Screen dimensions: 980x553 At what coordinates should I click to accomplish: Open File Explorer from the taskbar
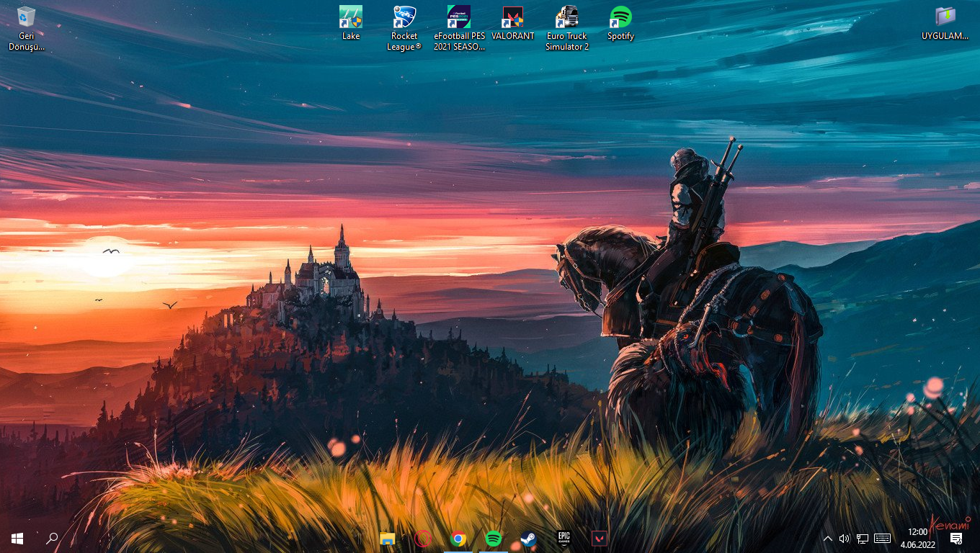(388, 539)
